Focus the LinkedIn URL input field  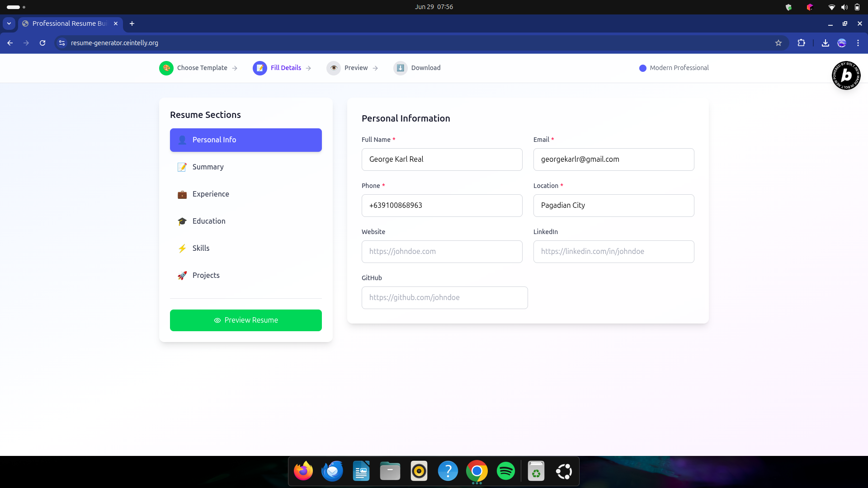[613, 252]
